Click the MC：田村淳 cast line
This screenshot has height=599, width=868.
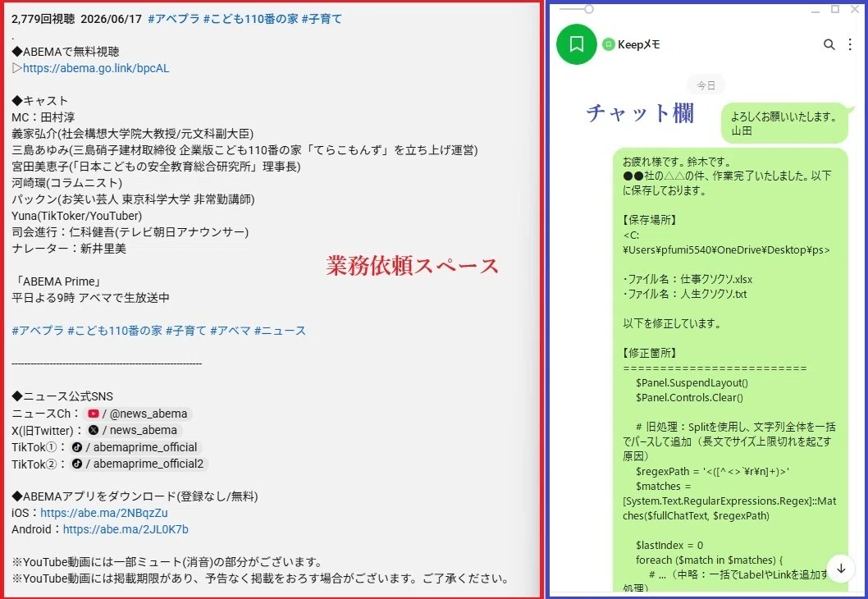[43, 117]
